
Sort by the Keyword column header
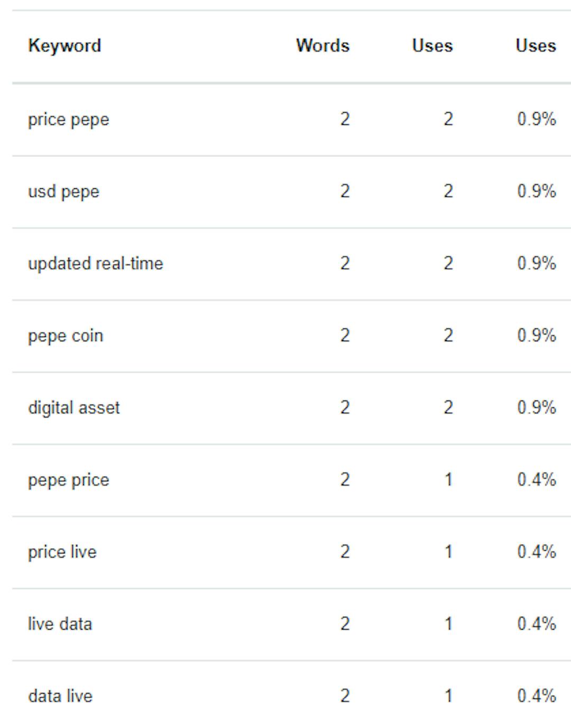click(65, 46)
